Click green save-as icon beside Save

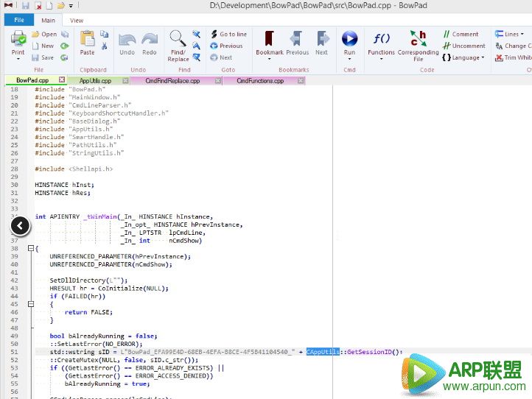(64, 57)
